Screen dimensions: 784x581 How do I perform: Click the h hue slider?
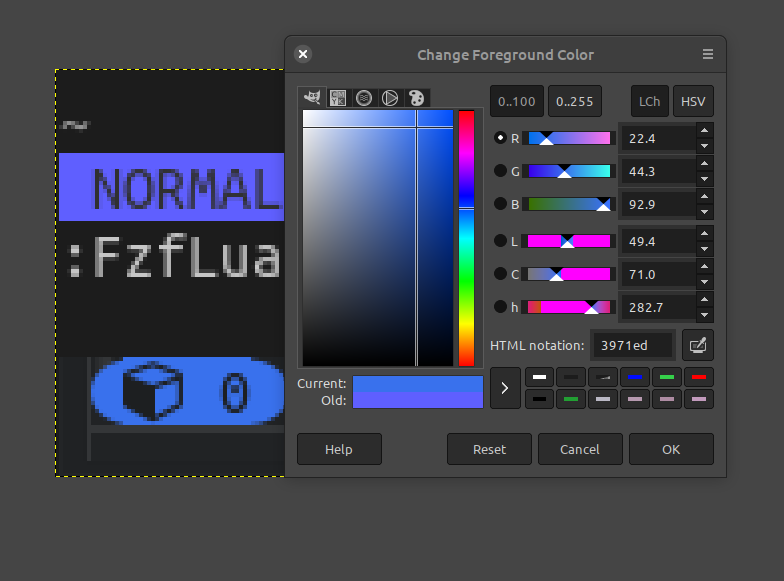tap(569, 308)
